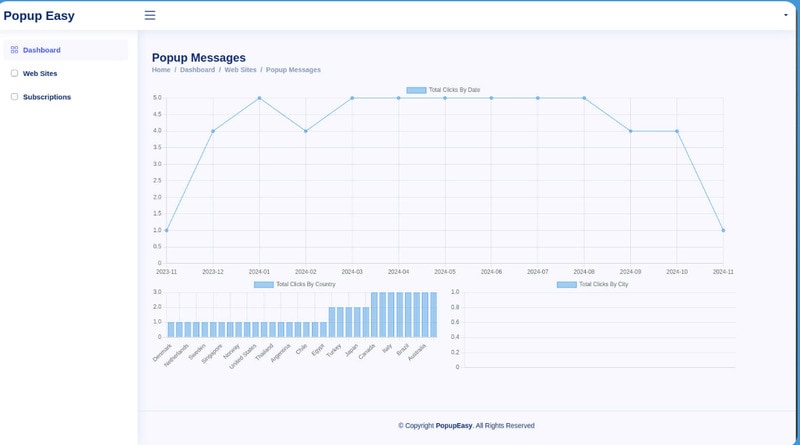Image resolution: width=800 pixels, height=445 pixels.
Task: Click the Web Sites square icon
Action: (x=14, y=73)
